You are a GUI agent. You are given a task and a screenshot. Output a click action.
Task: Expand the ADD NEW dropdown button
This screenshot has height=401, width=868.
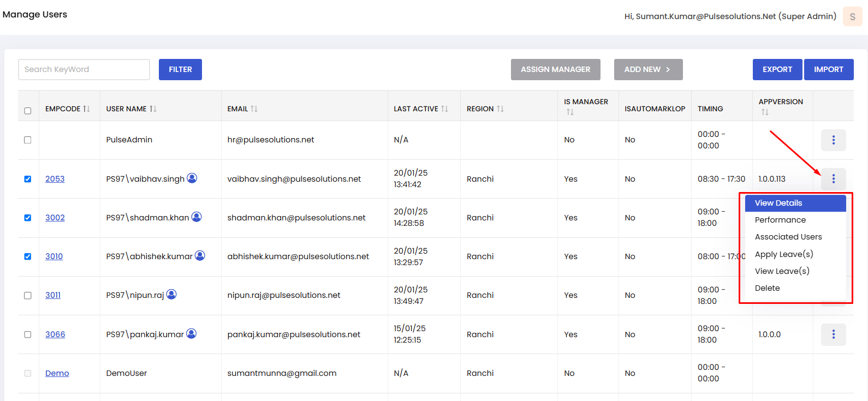click(x=648, y=70)
